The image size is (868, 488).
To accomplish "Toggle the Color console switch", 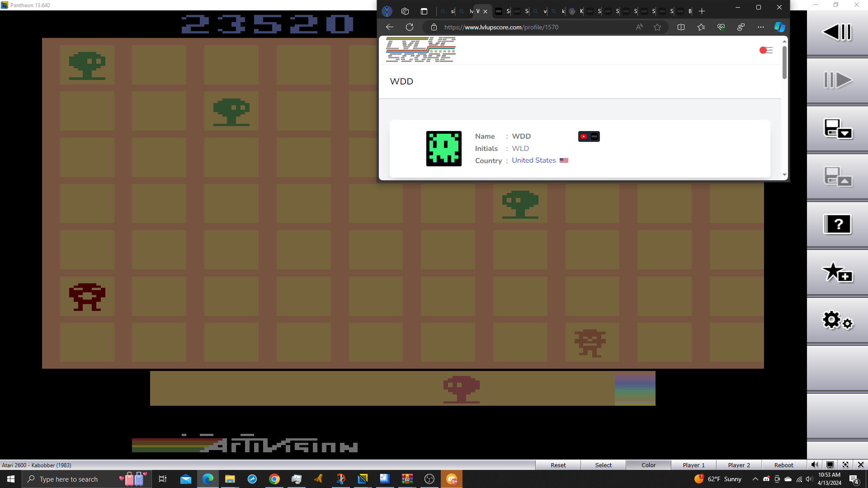I will pyautogui.click(x=648, y=465).
